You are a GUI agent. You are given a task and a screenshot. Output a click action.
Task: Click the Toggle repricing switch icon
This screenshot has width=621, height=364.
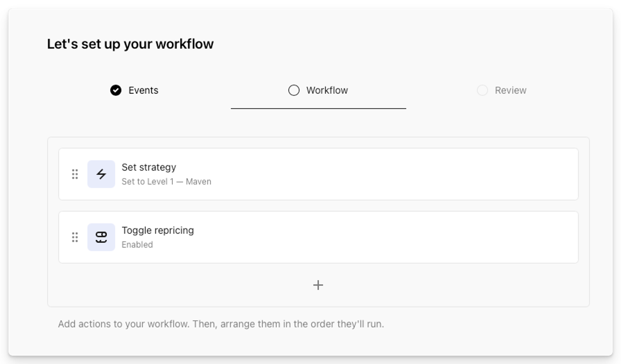[101, 237]
